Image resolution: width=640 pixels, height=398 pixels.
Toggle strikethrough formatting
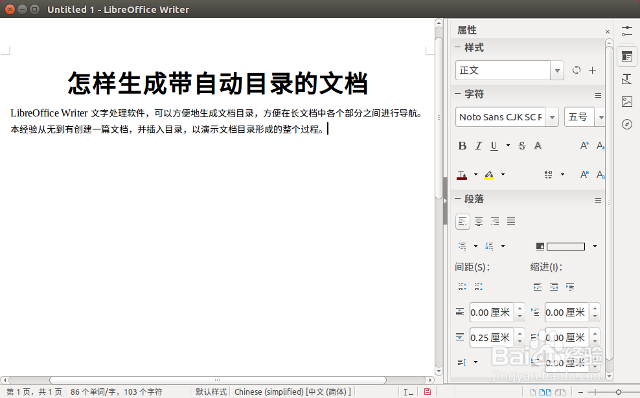[x=522, y=146]
